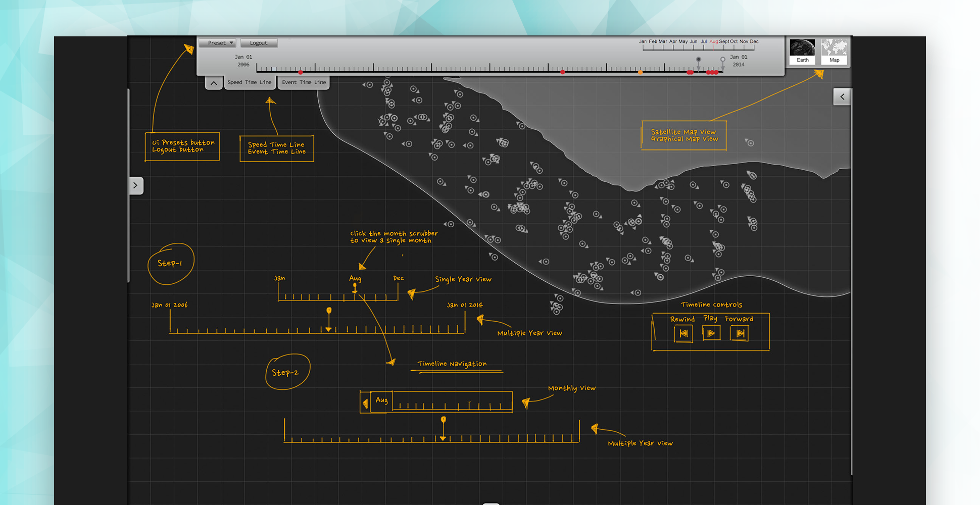Click the sketched Rewind control icon
Image resolution: width=980 pixels, height=505 pixels.
(683, 333)
